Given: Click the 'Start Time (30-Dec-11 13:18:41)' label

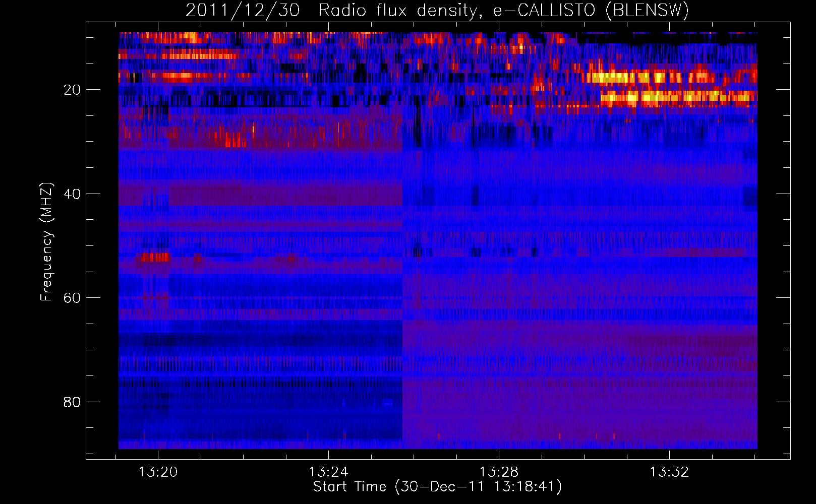Looking at the screenshot, I should pos(437,487).
